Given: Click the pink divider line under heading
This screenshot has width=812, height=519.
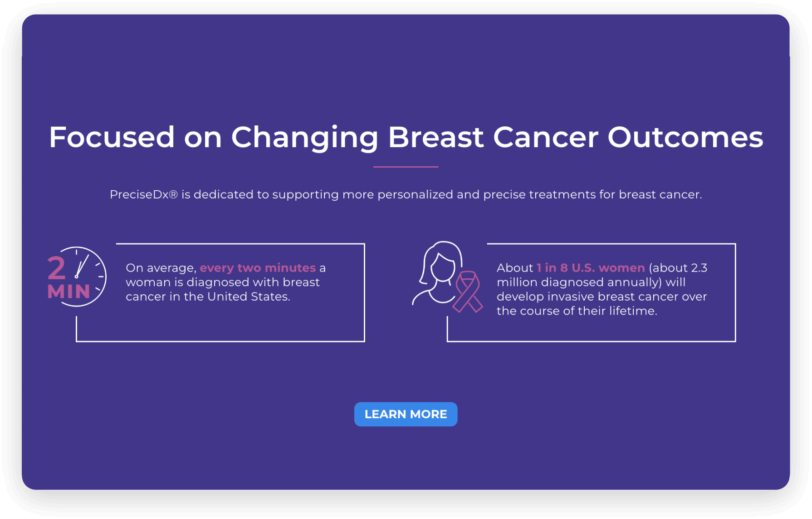Looking at the screenshot, I should (406, 167).
